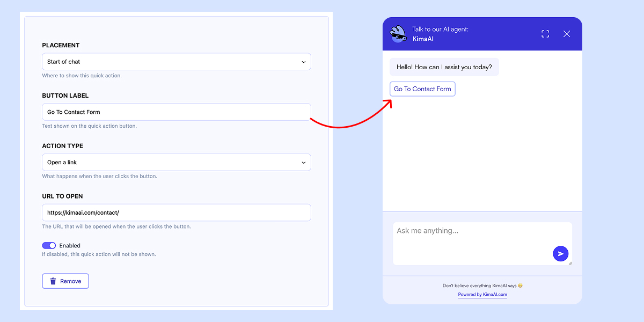The width and height of the screenshot is (644, 322).
Task: Click Go To Contact Form quick action
Action: click(422, 89)
